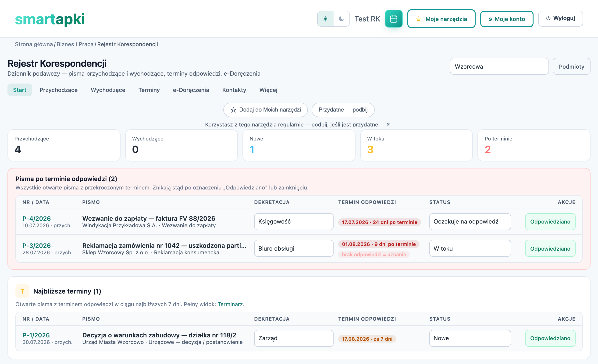
Task: Expand the Więcej menu
Action: [x=268, y=90]
